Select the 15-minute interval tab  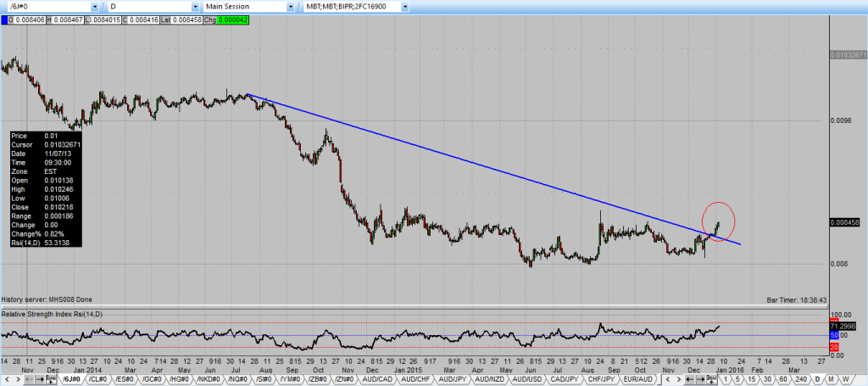[752, 379]
